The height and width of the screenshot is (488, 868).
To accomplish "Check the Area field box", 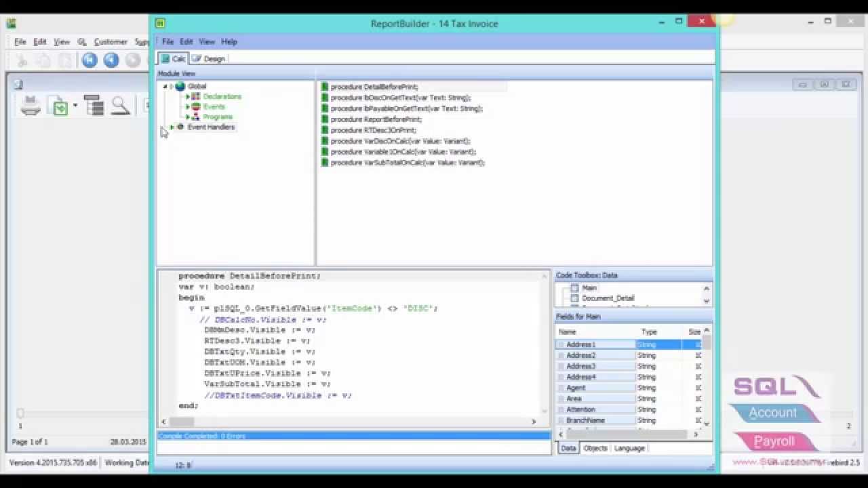I will point(561,399).
